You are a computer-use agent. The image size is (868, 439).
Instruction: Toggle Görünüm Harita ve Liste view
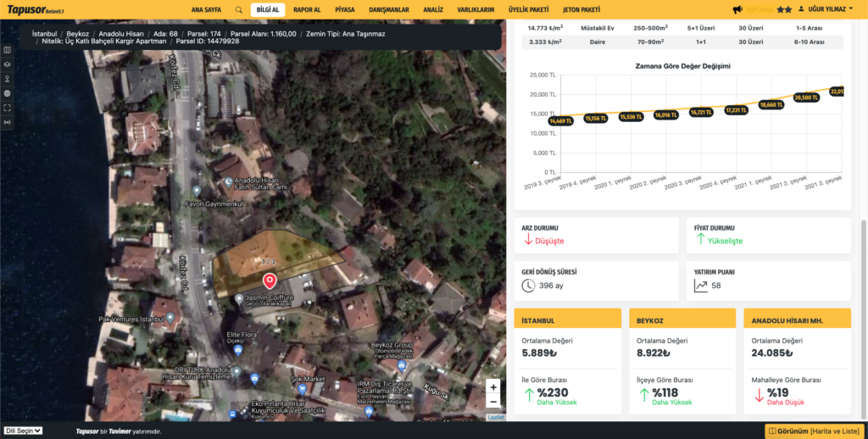[814, 431]
